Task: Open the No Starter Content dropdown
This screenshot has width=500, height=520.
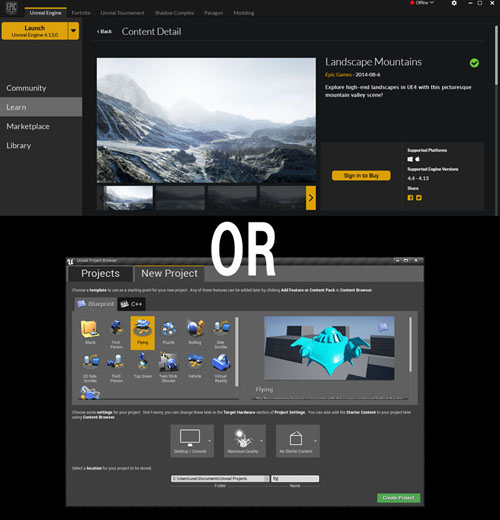Action: point(298,441)
